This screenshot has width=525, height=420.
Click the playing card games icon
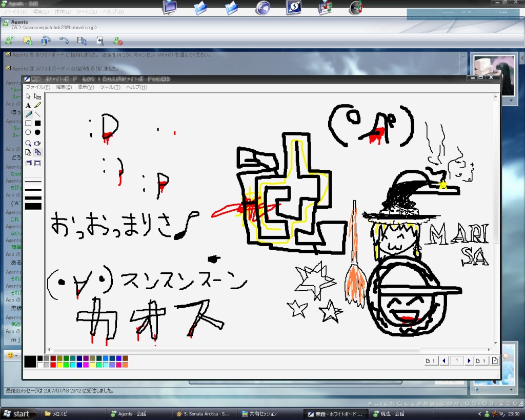coord(100,41)
